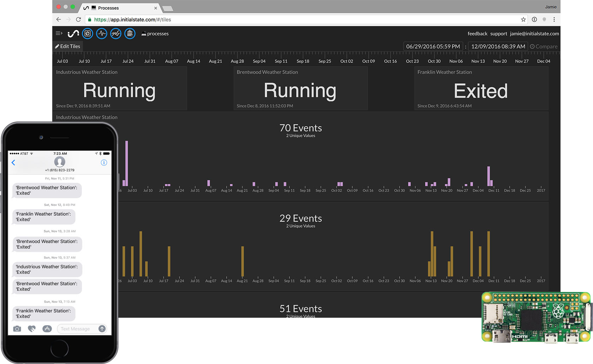Bookmark the page with star icon

click(523, 19)
